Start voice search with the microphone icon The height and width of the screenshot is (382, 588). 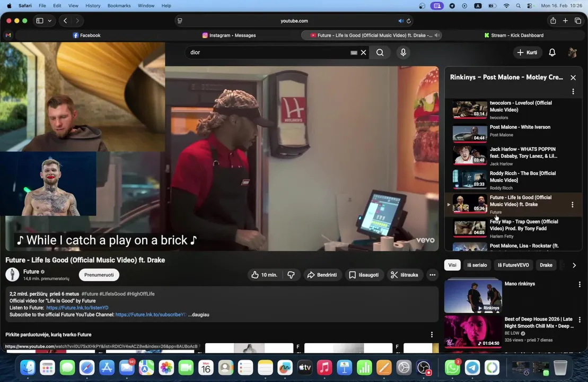[x=403, y=53]
